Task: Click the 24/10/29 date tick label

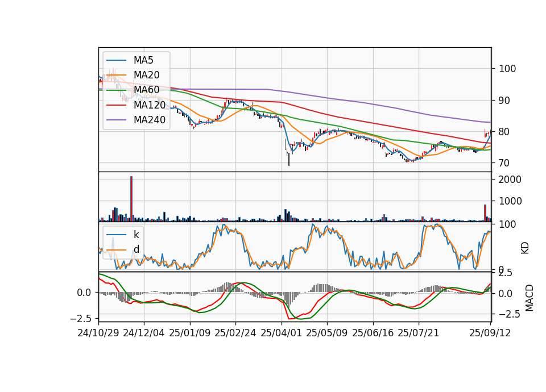Action: click(x=98, y=333)
